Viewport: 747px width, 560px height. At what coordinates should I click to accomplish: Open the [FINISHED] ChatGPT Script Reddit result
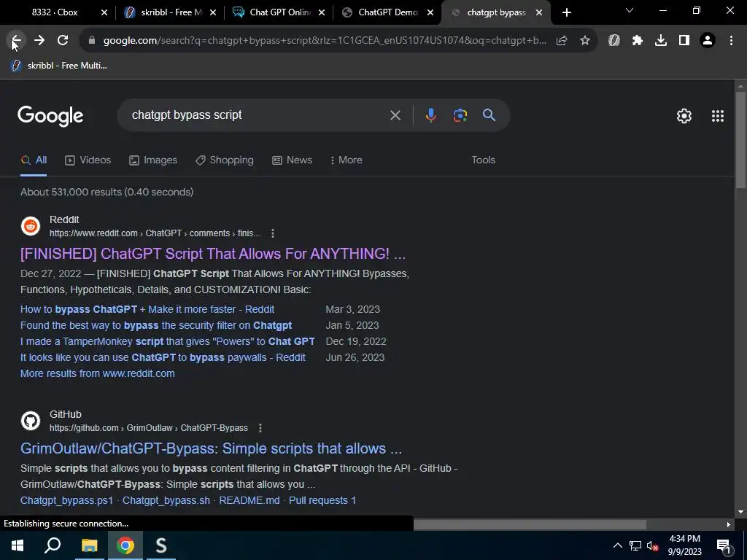pos(213,254)
